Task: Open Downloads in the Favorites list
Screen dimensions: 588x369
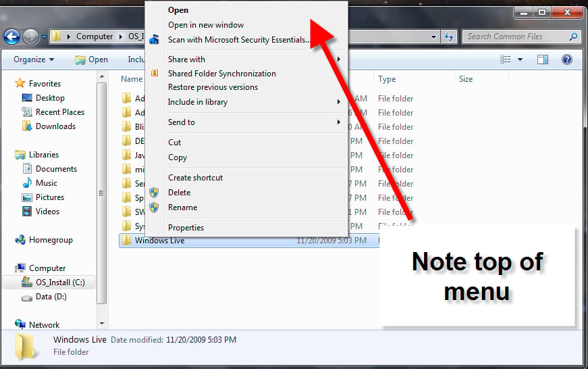Action: (x=55, y=126)
